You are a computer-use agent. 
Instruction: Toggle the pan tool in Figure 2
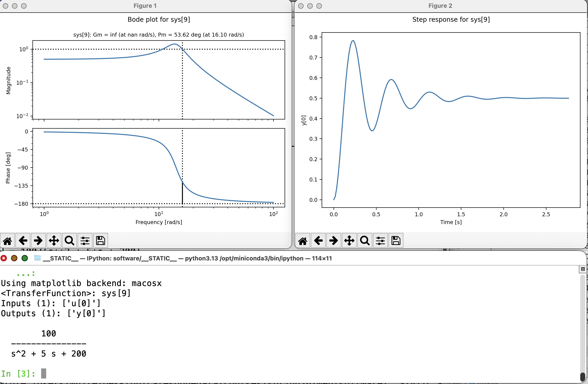pos(349,240)
